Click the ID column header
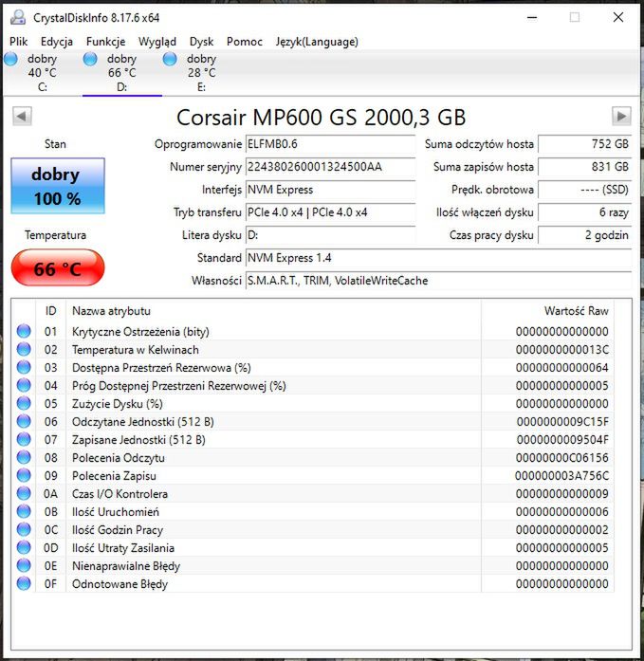Viewport: 644px width, 661px height. click(x=50, y=311)
